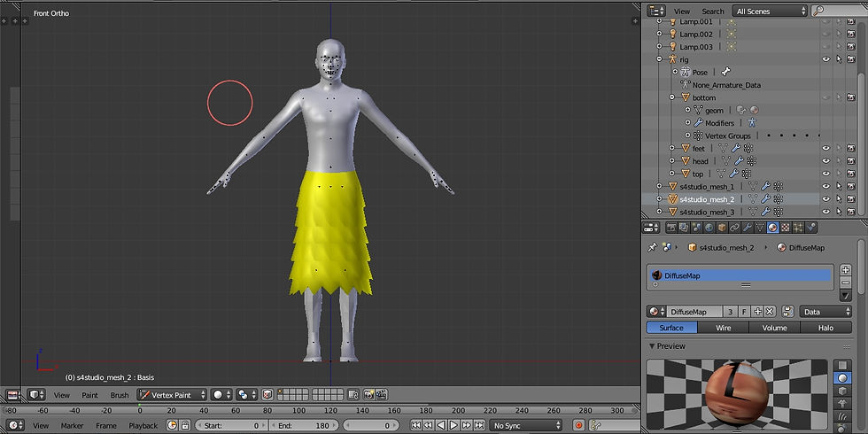Open the Modifiers properties wrench tab
Screen dimensions: 868x434
point(748,228)
